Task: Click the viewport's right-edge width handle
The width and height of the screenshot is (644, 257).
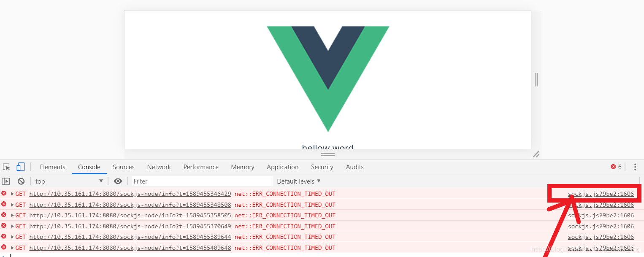Action: click(536, 80)
